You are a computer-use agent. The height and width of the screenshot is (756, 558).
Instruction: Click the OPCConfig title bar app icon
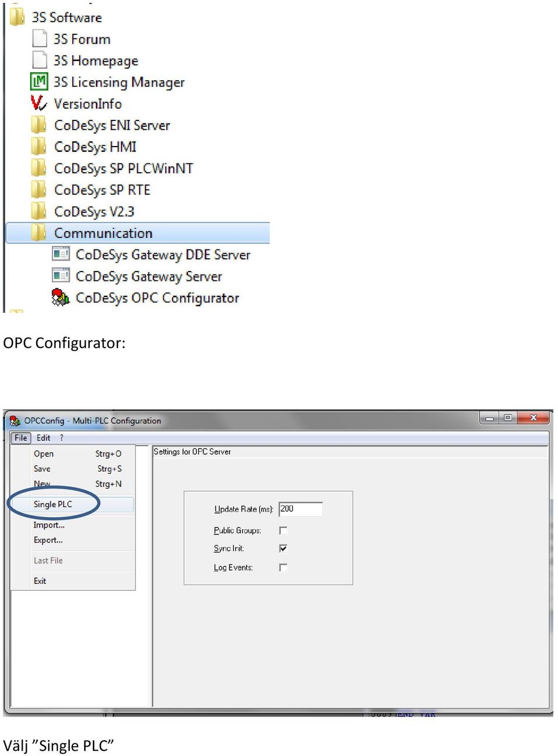tap(15, 420)
